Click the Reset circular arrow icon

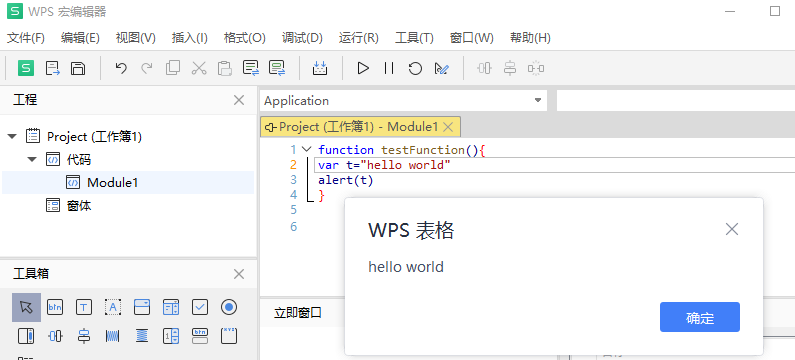[415, 68]
